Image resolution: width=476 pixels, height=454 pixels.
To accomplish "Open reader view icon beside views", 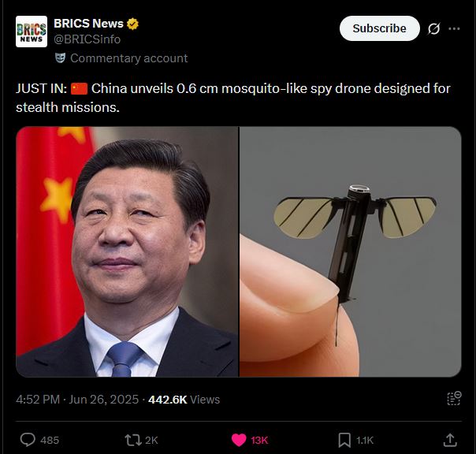I will click(x=454, y=398).
